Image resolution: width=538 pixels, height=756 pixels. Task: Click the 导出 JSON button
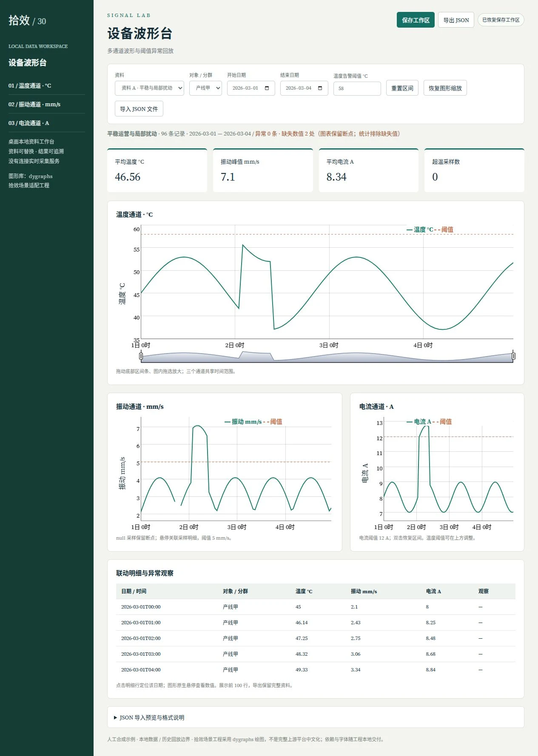456,20
